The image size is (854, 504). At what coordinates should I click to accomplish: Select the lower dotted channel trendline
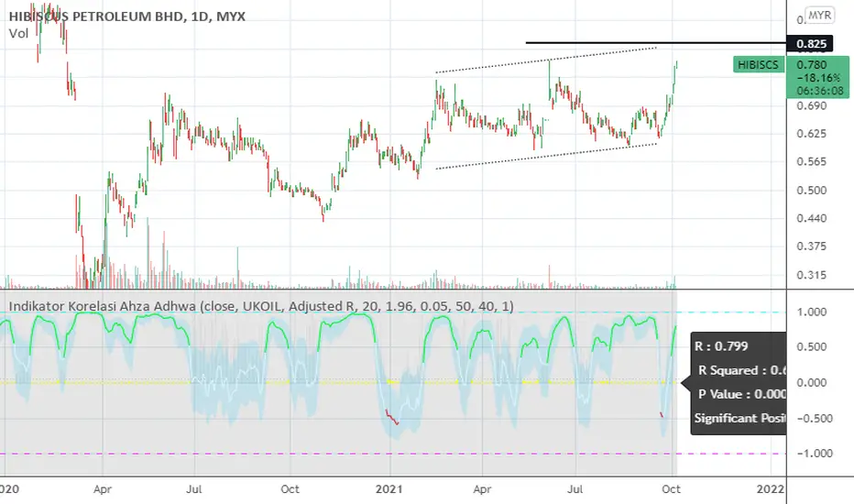coord(546,157)
